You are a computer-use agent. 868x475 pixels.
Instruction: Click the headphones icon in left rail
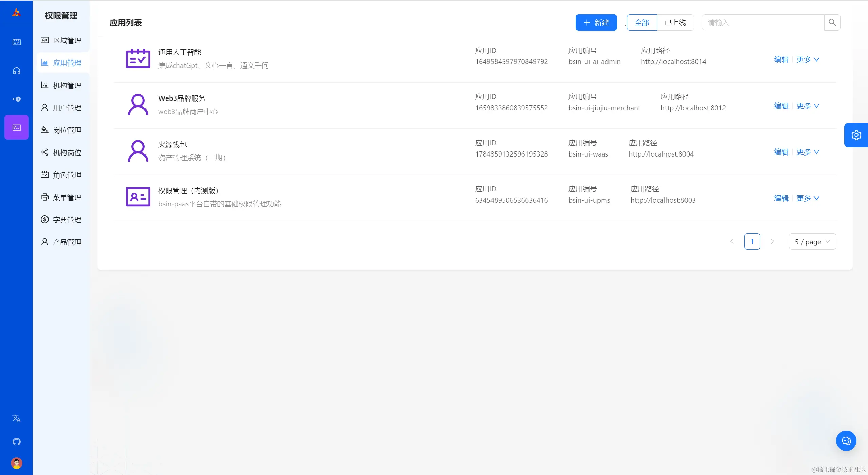[x=16, y=71]
